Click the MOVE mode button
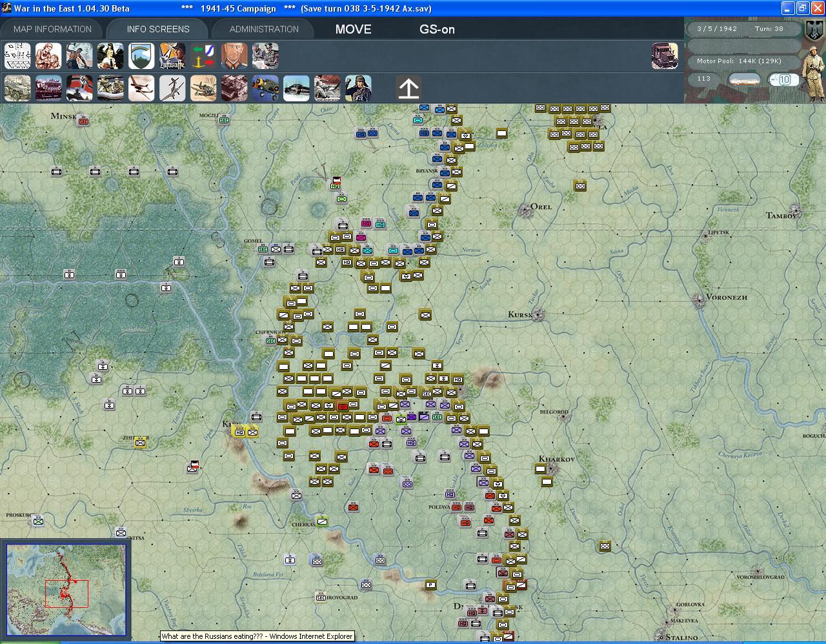This screenshot has width=826, height=644. (353, 29)
